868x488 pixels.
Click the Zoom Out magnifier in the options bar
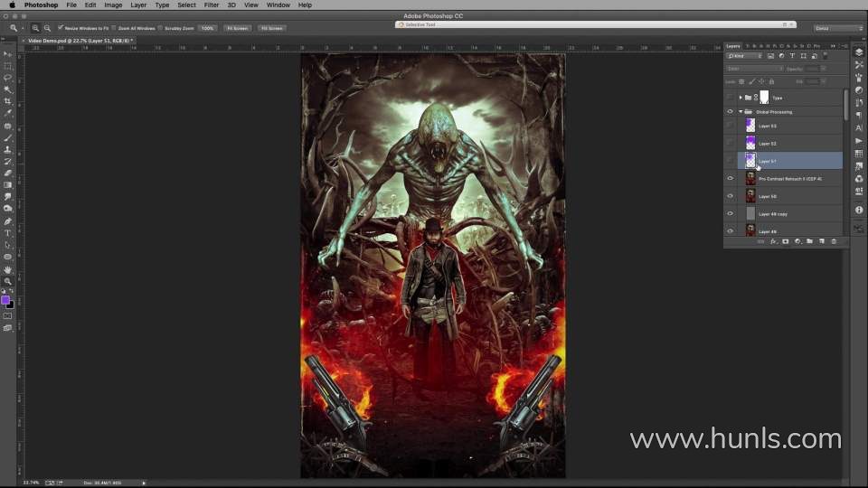(x=48, y=28)
